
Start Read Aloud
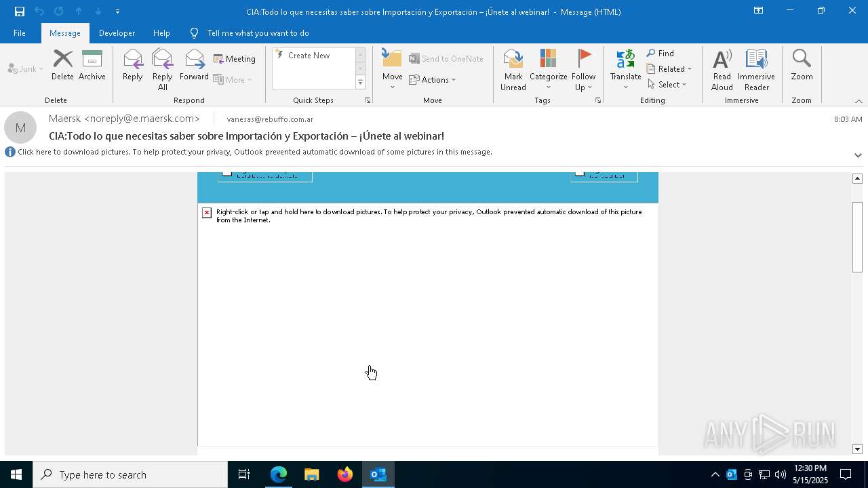click(x=722, y=70)
